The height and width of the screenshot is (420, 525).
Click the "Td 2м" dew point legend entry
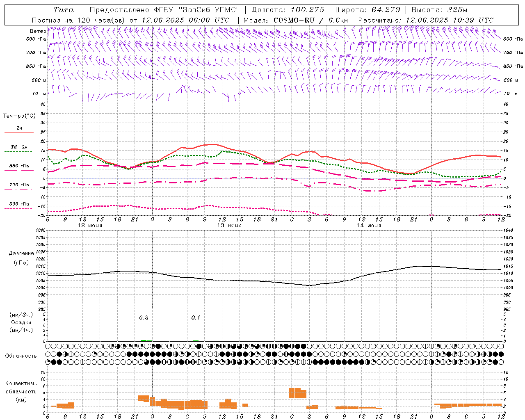click(x=19, y=147)
